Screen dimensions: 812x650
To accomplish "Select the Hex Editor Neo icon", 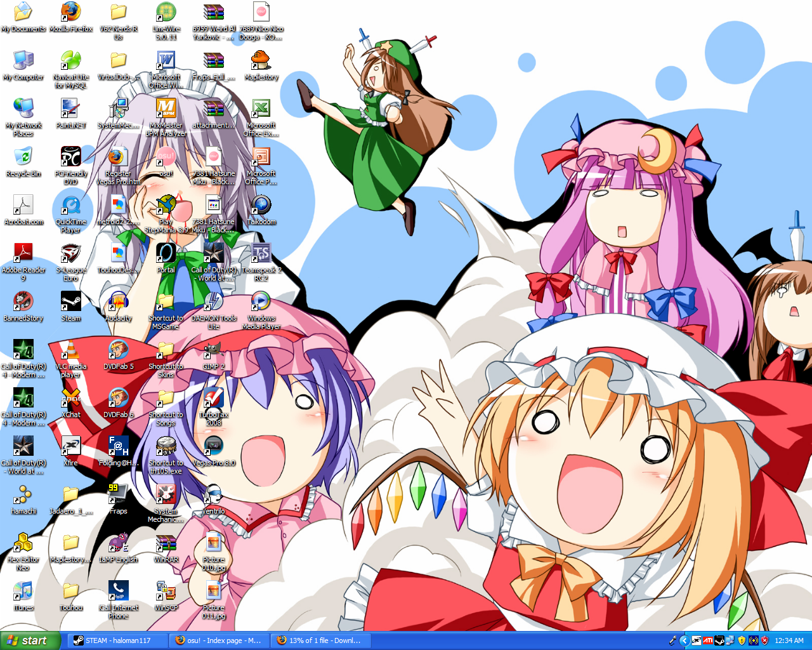I will click(x=23, y=543).
